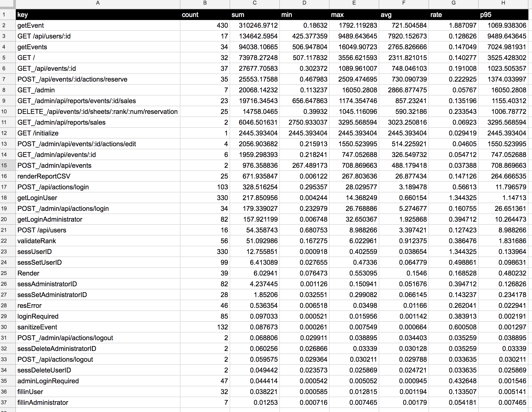Select the fillinAdministrator cell
The height and width of the screenshot is (412, 532).
pyautogui.click(x=98, y=403)
